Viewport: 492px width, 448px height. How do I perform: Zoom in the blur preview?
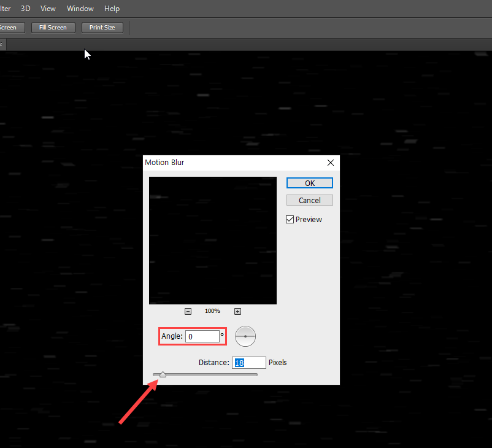pyautogui.click(x=237, y=311)
